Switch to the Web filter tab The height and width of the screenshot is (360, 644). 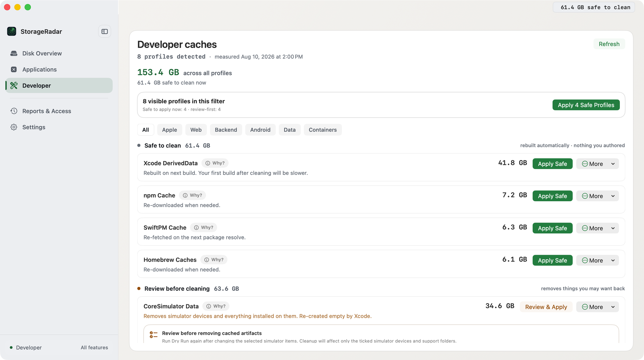[196, 130]
